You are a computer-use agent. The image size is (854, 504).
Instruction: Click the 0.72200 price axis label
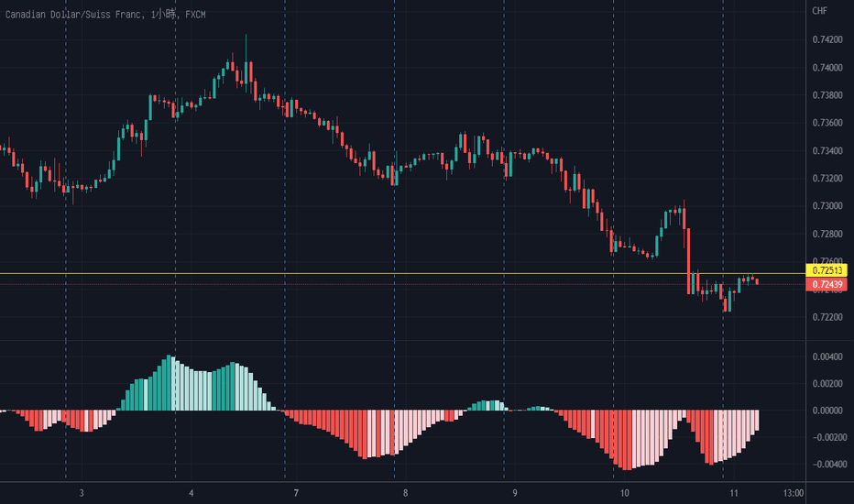coord(827,317)
